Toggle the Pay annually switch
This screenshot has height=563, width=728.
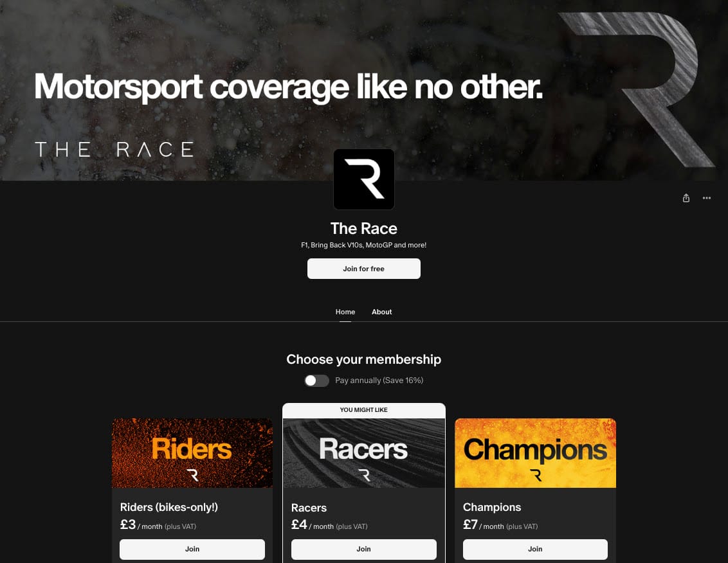[316, 380]
